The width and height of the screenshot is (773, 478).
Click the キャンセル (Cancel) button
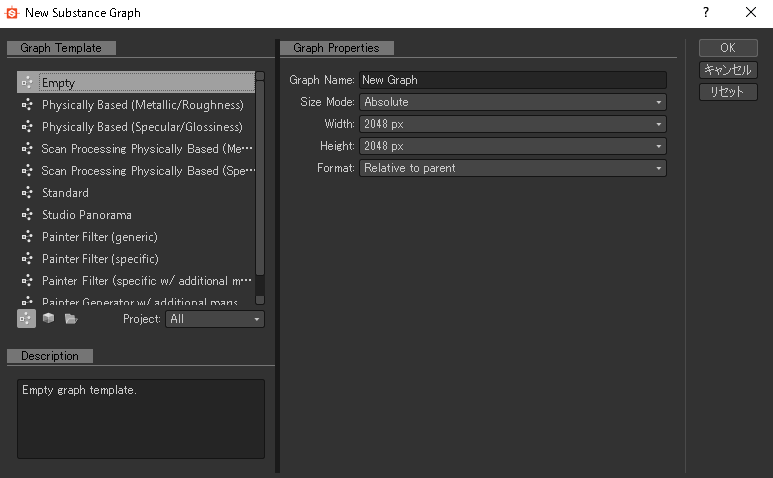click(728, 69)
